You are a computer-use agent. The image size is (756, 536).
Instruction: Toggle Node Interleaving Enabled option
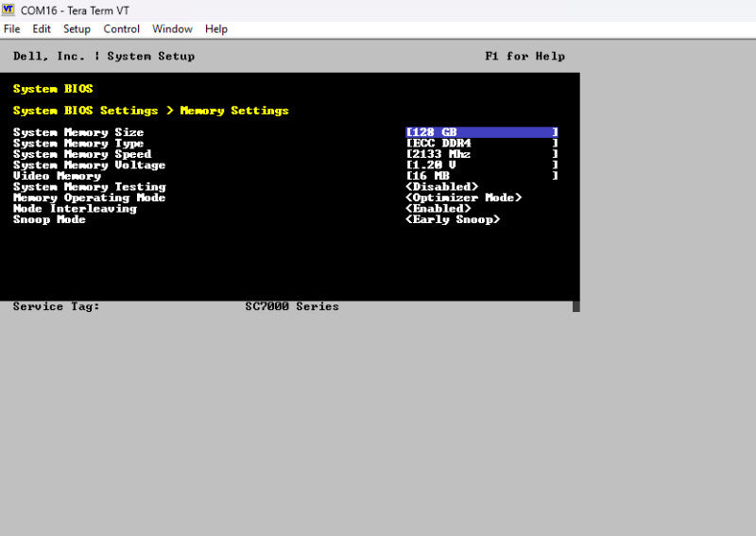pyautogui.click(x=438, y=208)
